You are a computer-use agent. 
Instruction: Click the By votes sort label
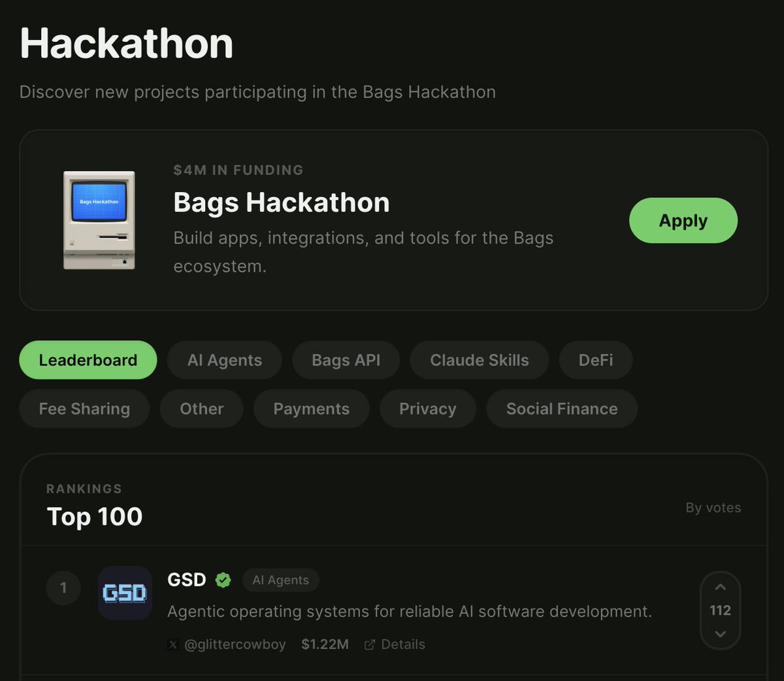(x=713, y=508)
